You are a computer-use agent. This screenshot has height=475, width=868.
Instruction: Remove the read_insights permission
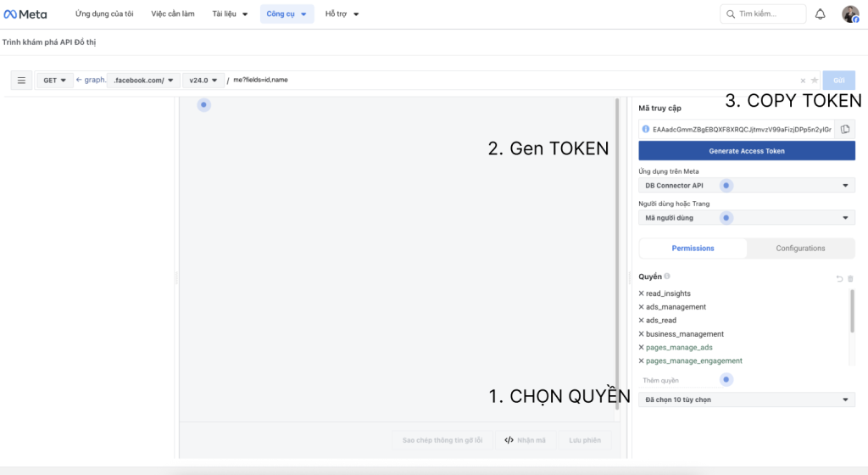641,293
